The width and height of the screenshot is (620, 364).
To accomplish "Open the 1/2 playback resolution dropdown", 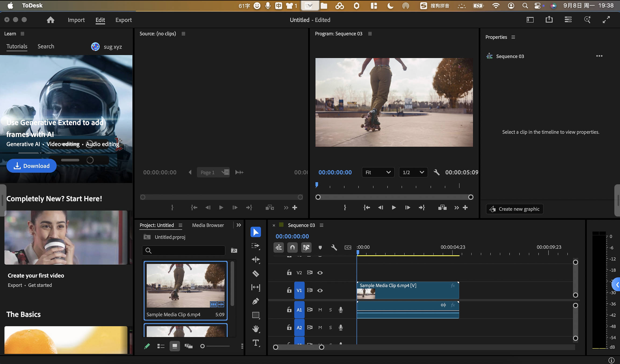I will (413, 172).
